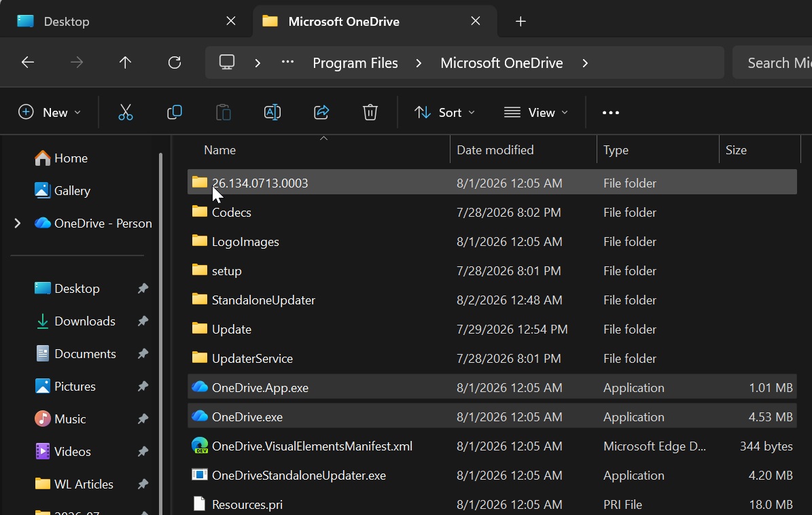The width and height of the screenshot is (812, 515).
Task: Click chevron after Microsoft OneDrive breadcrumb
Action: [x=584, y=63]
